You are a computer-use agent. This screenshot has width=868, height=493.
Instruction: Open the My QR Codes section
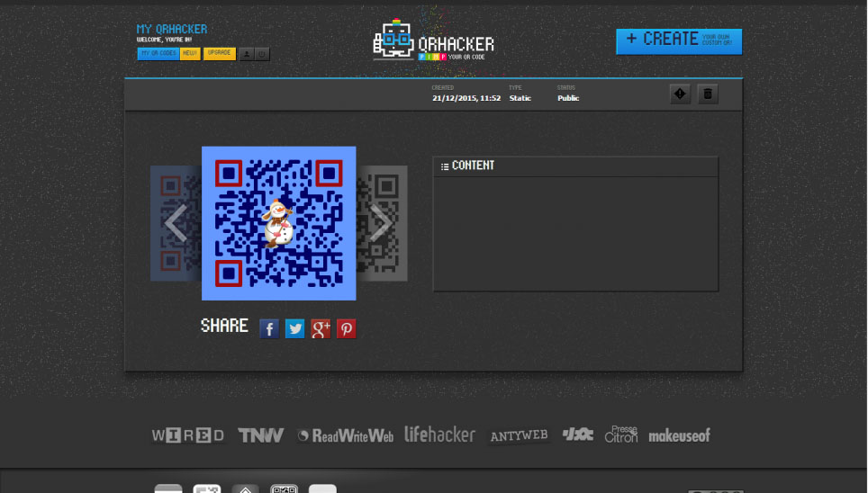click(x=158, y=53)
